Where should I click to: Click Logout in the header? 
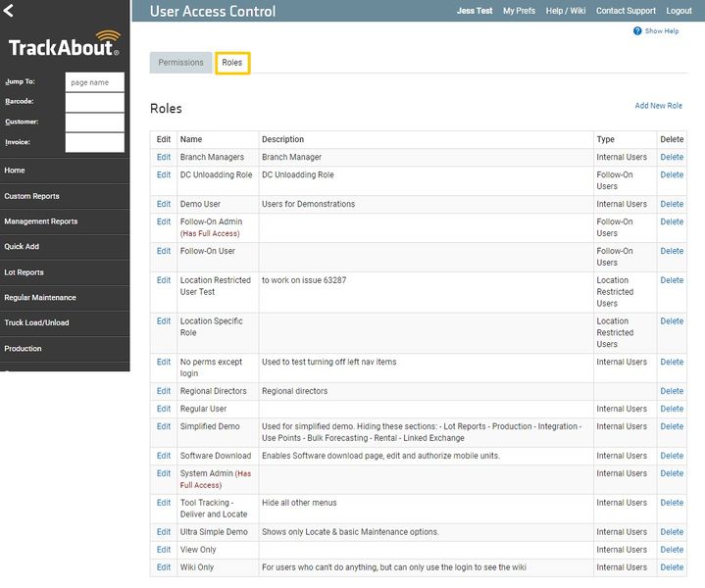[679, 11]
